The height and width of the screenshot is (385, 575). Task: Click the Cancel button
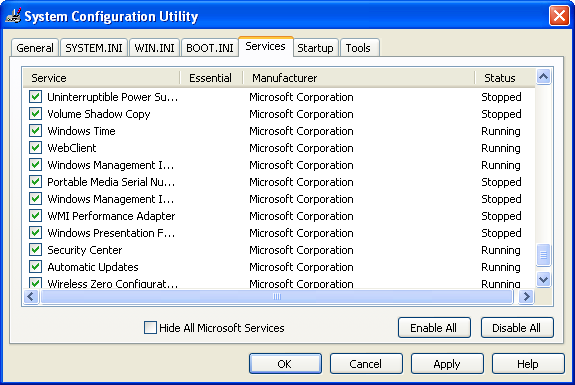(366, 363)
